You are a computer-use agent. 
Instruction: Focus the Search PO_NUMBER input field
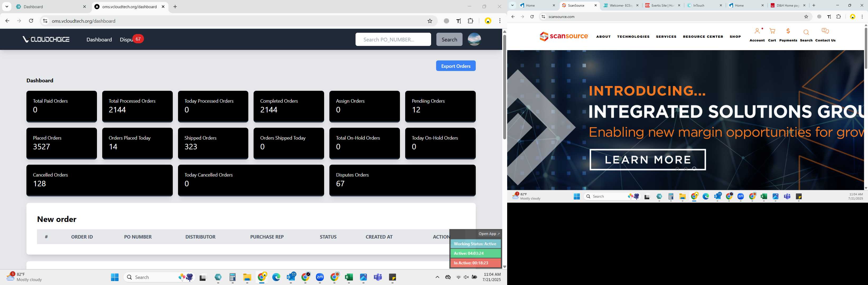[x=393, y=39]
